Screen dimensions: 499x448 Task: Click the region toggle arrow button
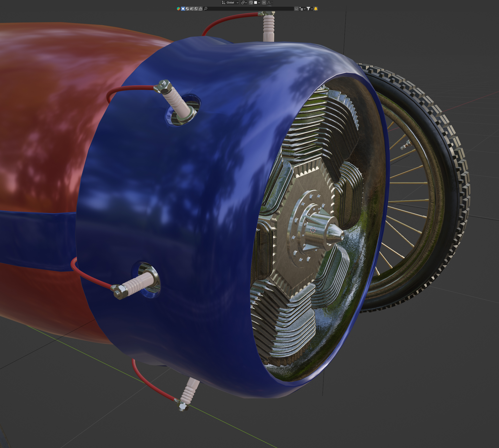(296, 9)
